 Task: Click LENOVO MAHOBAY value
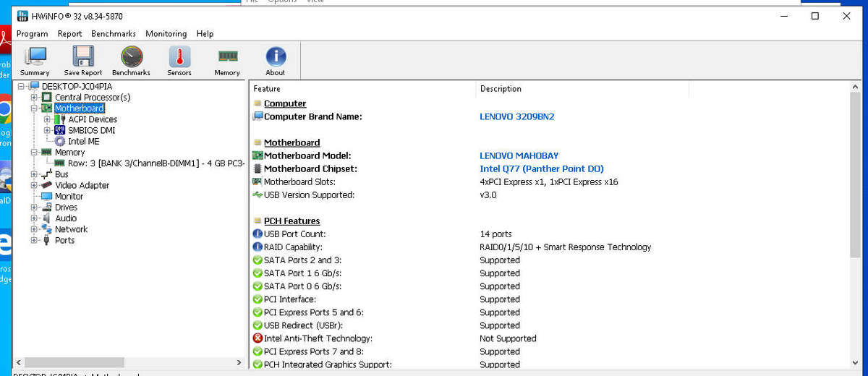[x=519, y=155]
